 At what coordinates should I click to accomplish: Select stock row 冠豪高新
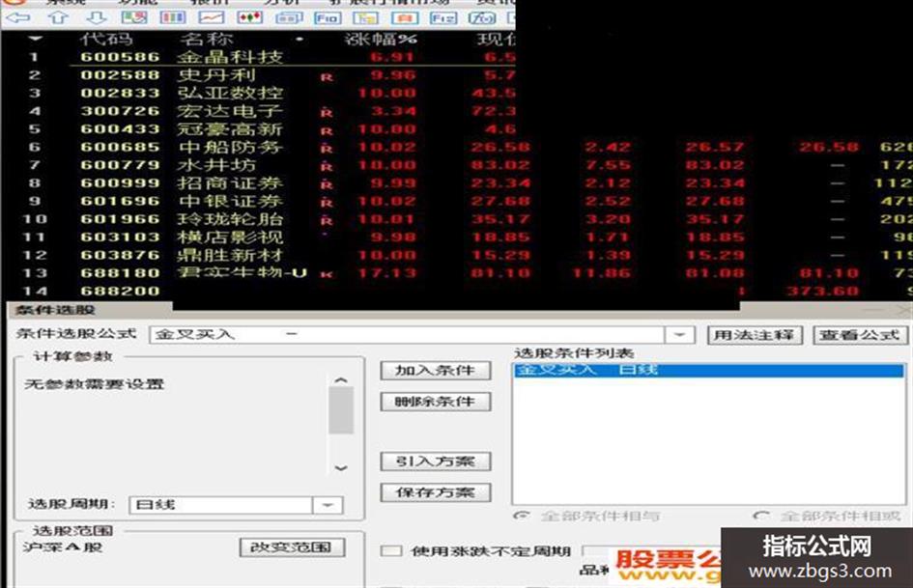tap(230, 129)
